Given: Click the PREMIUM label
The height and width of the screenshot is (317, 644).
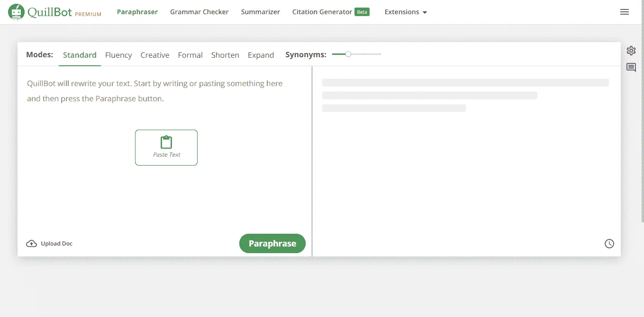Looking at the screenshot, I should pos(88,14).
